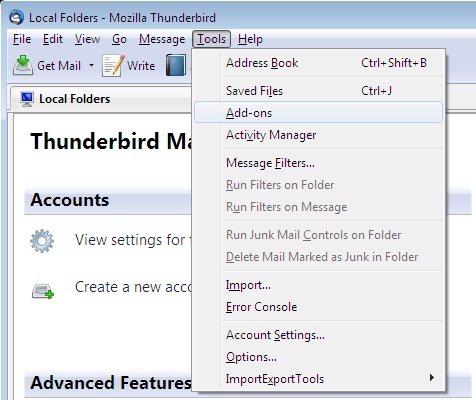This screenshot has width=476, height=400.
Task: Open the Message menu
Action: 162,39
